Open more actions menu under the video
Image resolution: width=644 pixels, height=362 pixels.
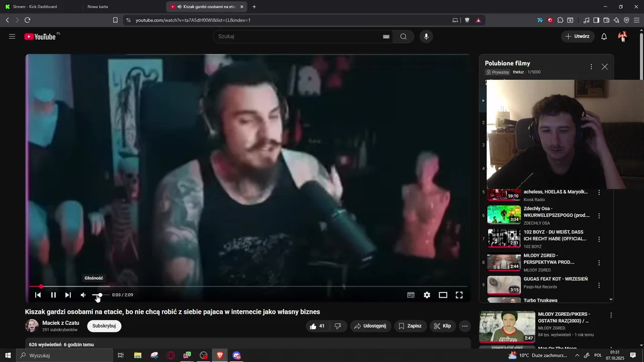pos(465,326)
